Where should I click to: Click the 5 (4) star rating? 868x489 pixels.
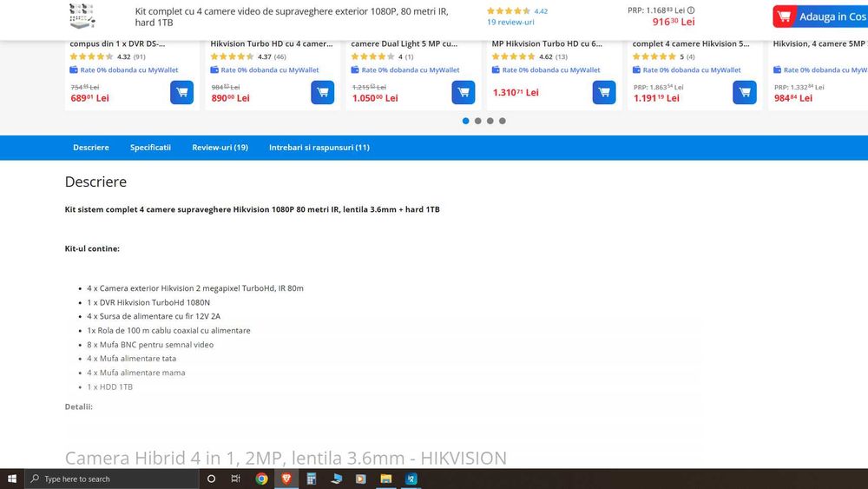click(x=663, y=56)
